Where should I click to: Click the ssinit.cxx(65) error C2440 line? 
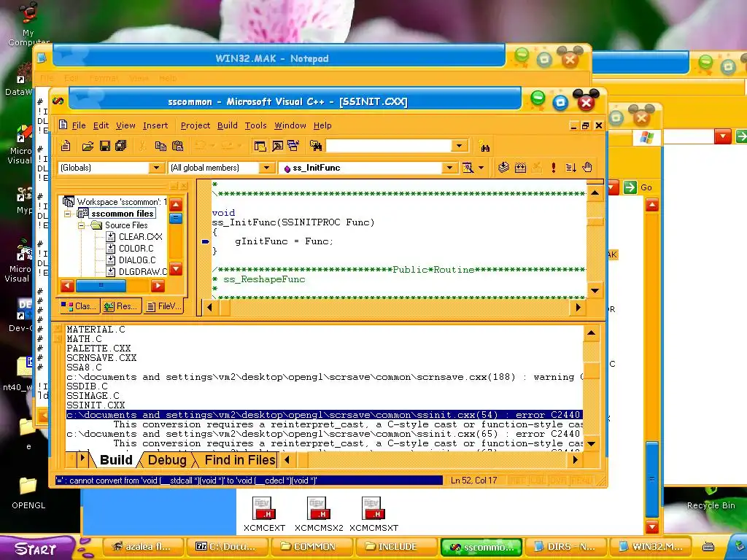coord(324,434)
